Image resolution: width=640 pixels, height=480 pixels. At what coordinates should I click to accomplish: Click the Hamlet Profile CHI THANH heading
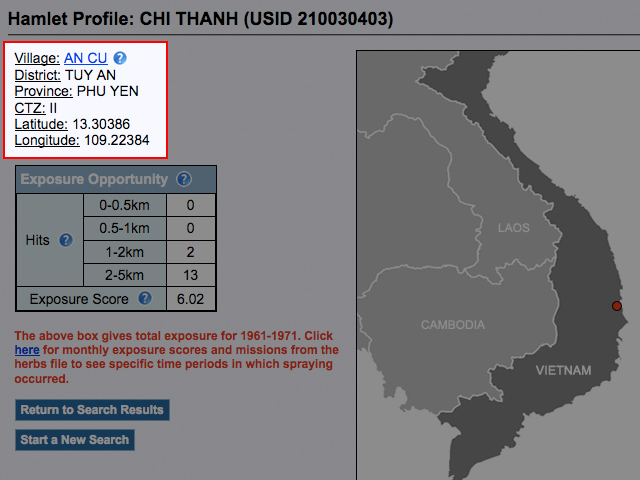coord(200,19)
